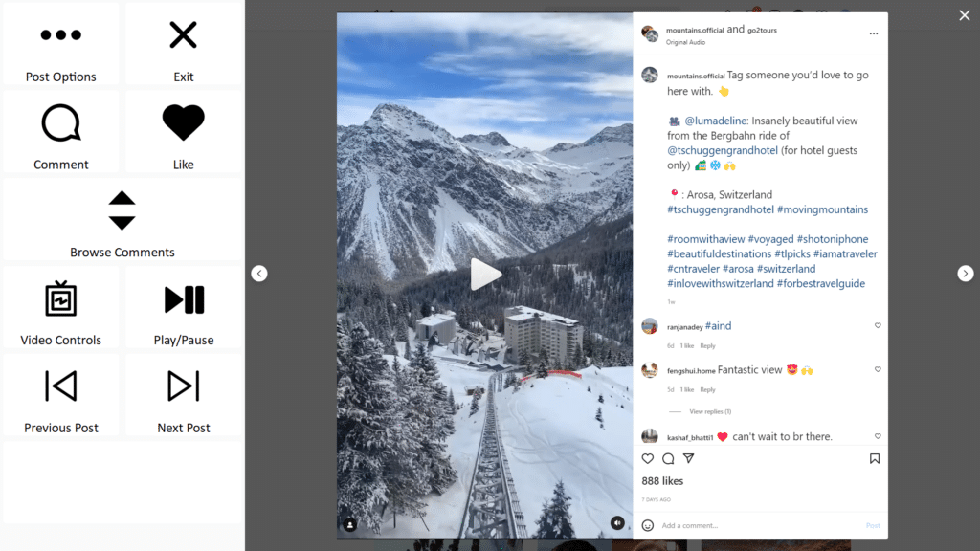
Task: Toggle the video mute speaker icon
Action: point(617,523)
